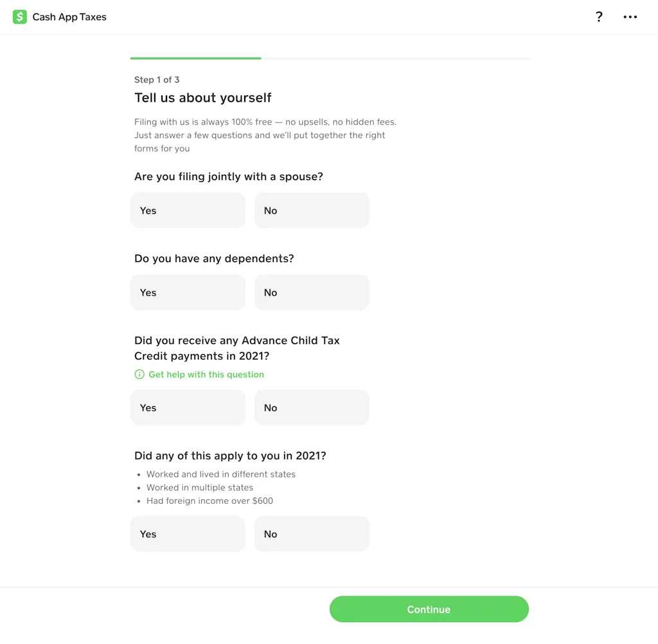658x644 pixels.
Task: Select No for filing jointly with a spouse
Action: pyautogui.click(x=312, y=210)
